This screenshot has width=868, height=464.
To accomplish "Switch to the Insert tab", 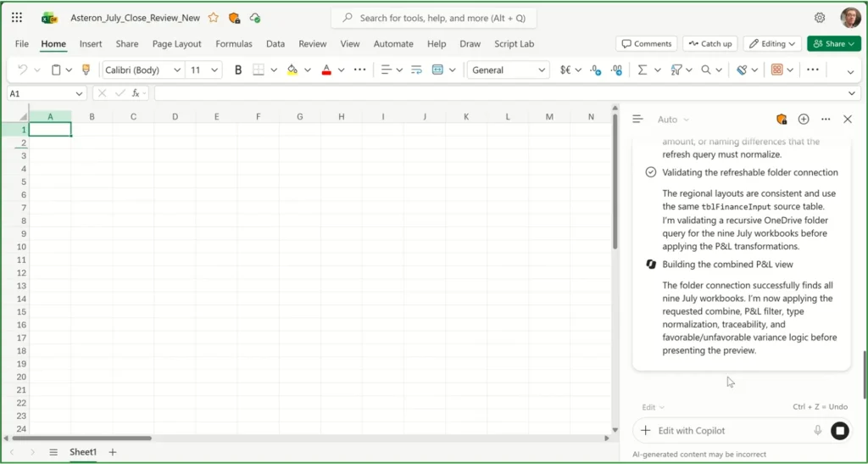I will 91,44.
